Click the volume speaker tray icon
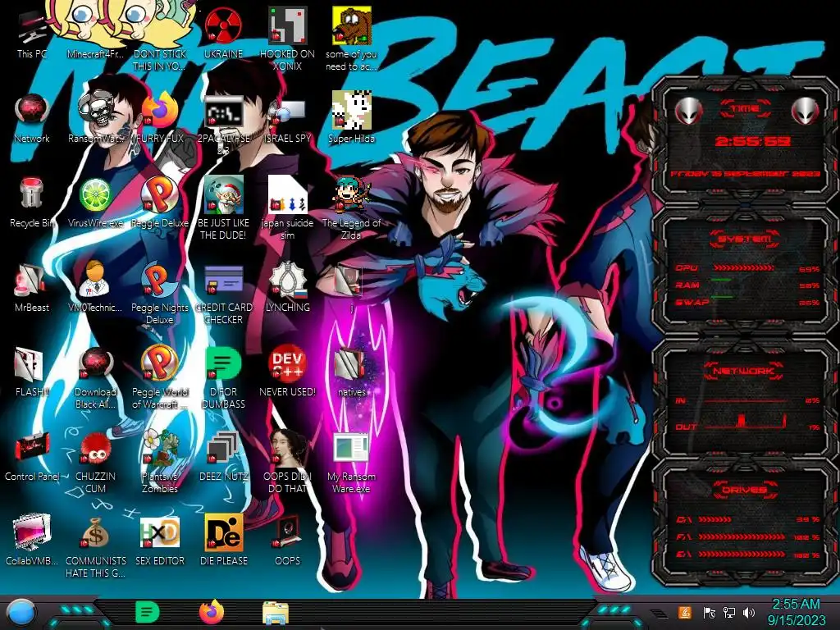Viewport: 840px width, 630px height. click(749, 612)
